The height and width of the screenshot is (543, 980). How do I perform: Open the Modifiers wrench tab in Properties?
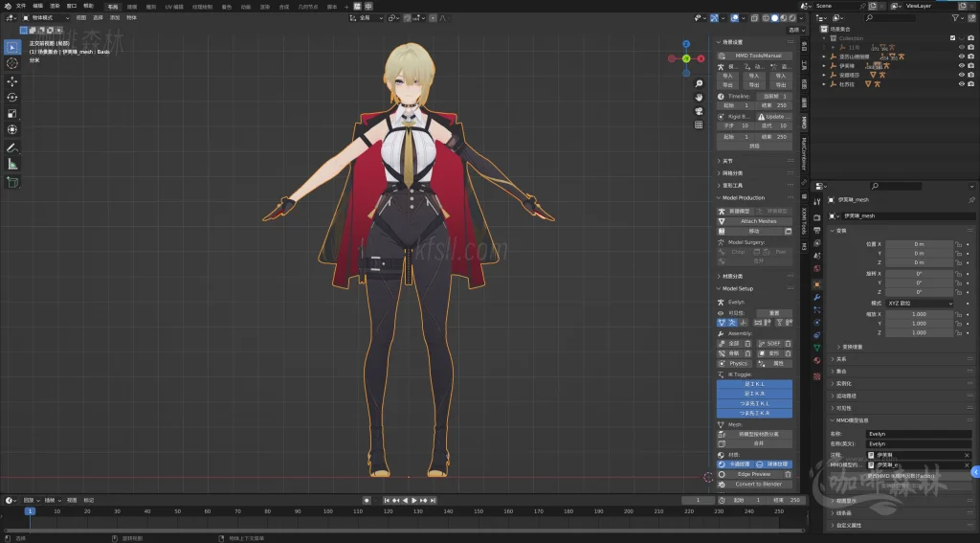(817, 297)
